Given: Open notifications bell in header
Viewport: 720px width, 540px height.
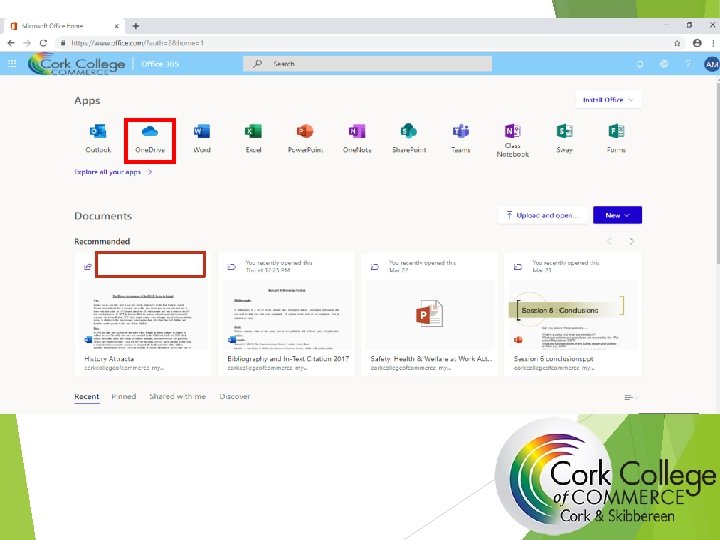Looking at the screenshot, I should click(x=640, y=64).
